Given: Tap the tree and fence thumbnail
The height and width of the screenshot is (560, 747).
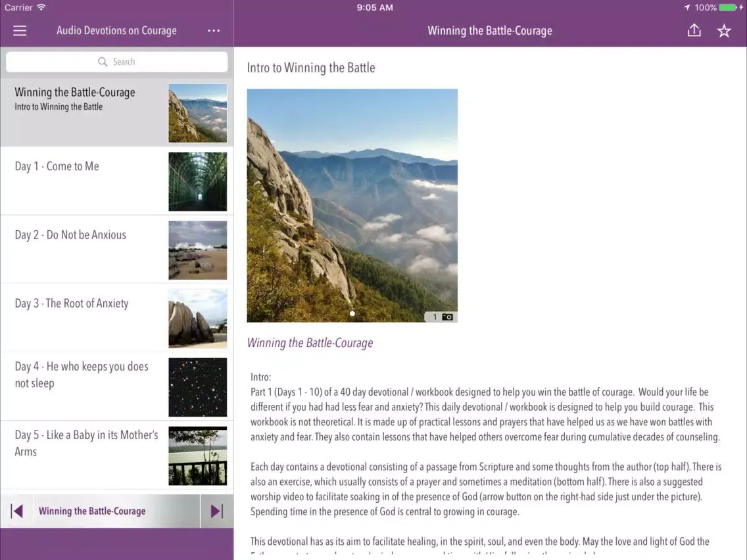Looking at the screenshot, I should (x=198, y=456).
